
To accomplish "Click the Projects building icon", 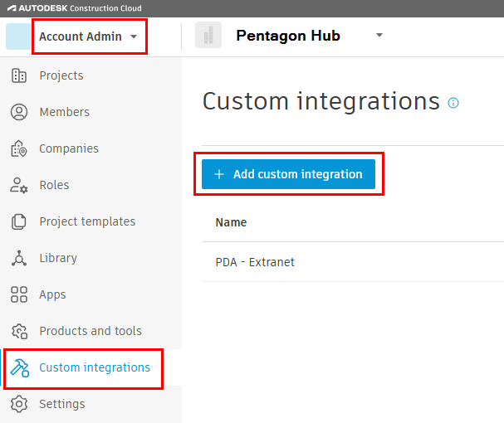I will pos(19,75).
